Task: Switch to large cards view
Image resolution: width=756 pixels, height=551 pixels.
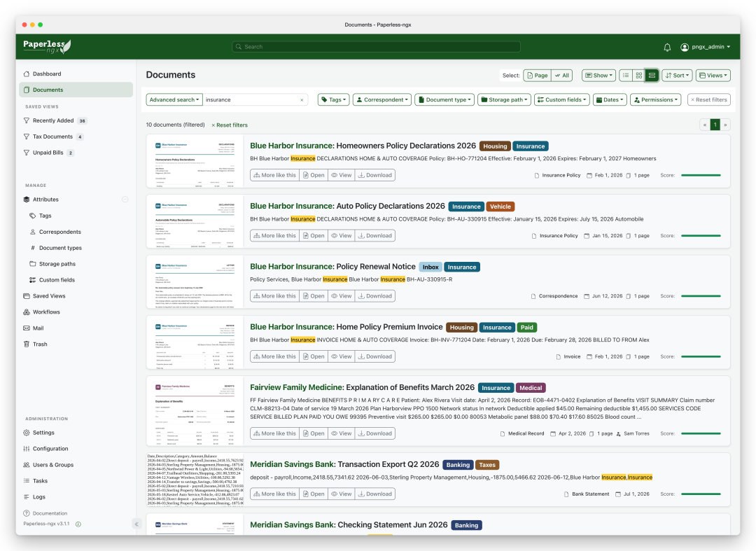Action: click(652, 75)
